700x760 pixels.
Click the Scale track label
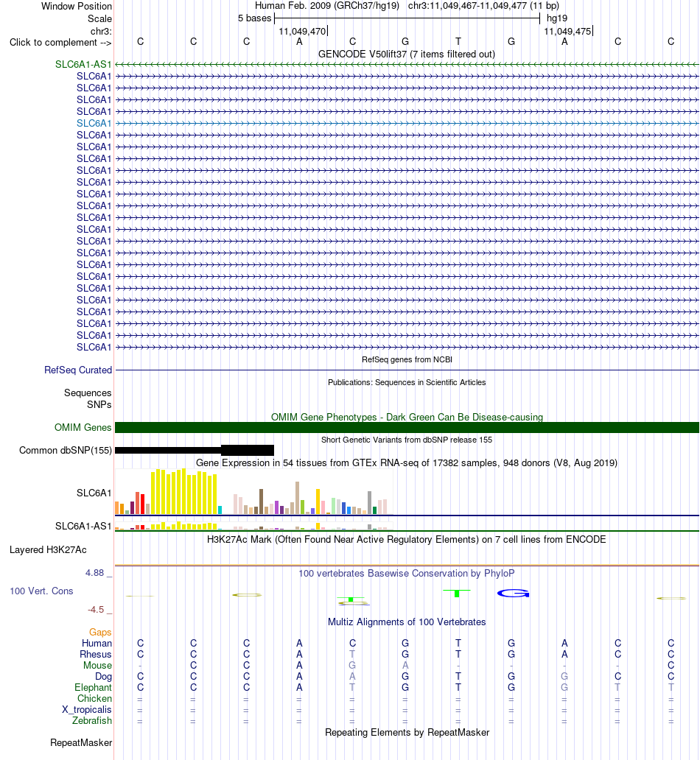point(99,19)
